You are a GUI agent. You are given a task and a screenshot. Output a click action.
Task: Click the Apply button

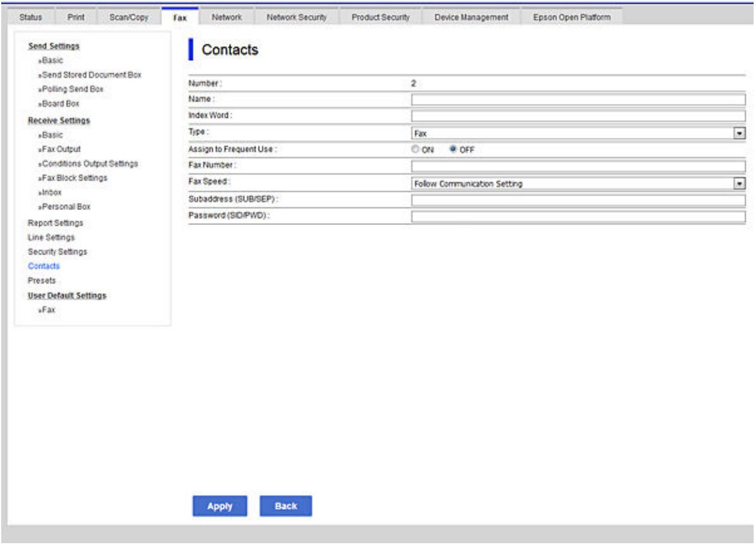point(220,507)
